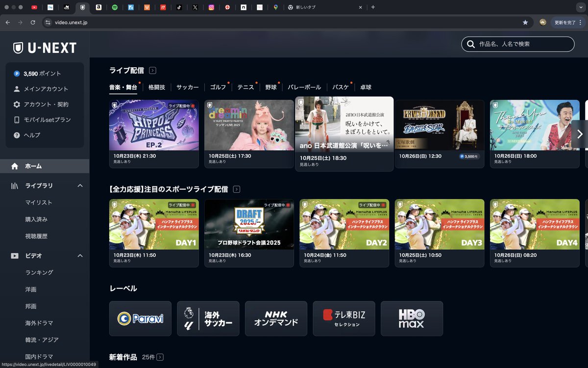Switch to the 新しいタブ browser tab
The height and width of the screenshot is (368, 588).
tap(325, 7)
